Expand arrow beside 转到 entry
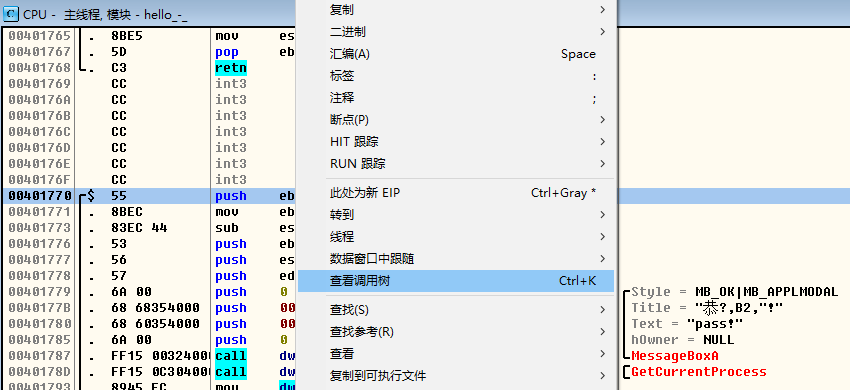Screen dimensions: 850x390 603,215
